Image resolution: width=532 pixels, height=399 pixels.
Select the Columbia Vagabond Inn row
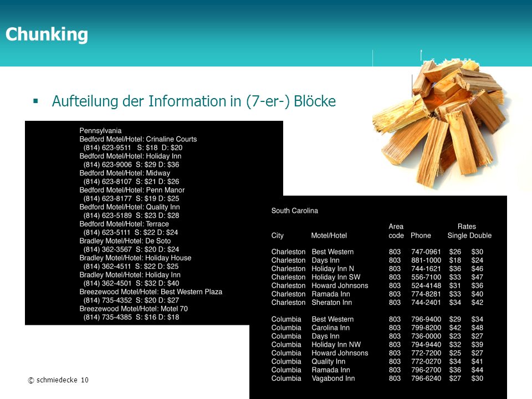click(377, 378)
